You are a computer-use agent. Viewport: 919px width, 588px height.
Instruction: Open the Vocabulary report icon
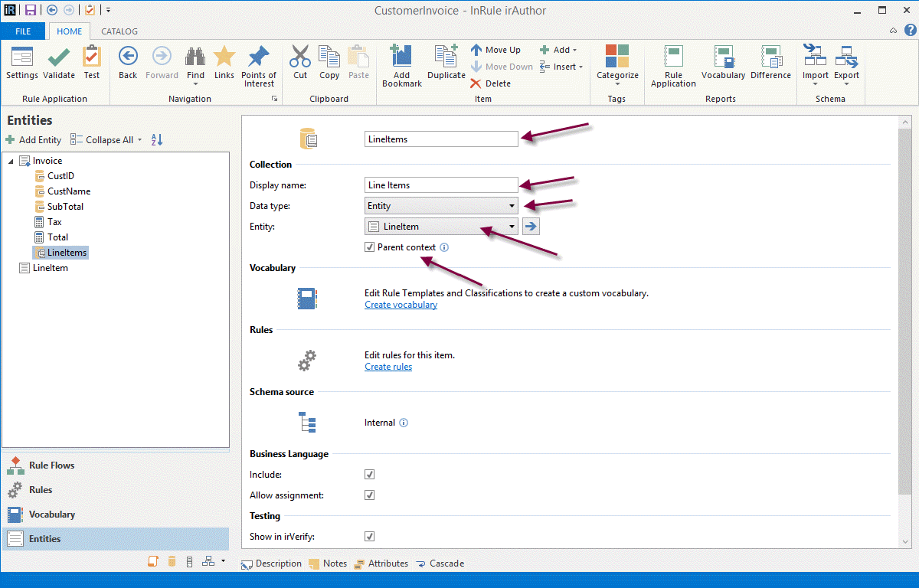(723, 59)
